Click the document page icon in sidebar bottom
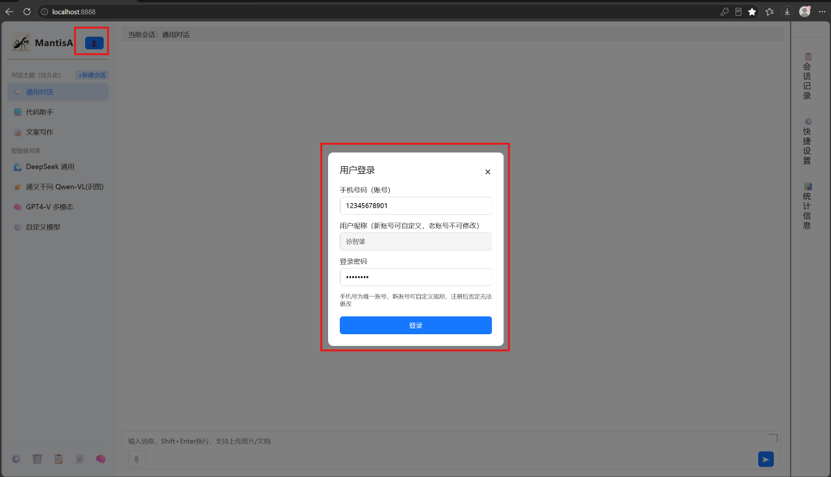831x477 pixels. coord(79,459)
